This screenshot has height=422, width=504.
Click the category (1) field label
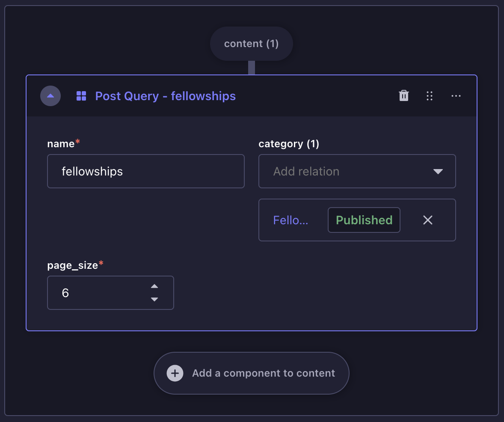(289, 144)
